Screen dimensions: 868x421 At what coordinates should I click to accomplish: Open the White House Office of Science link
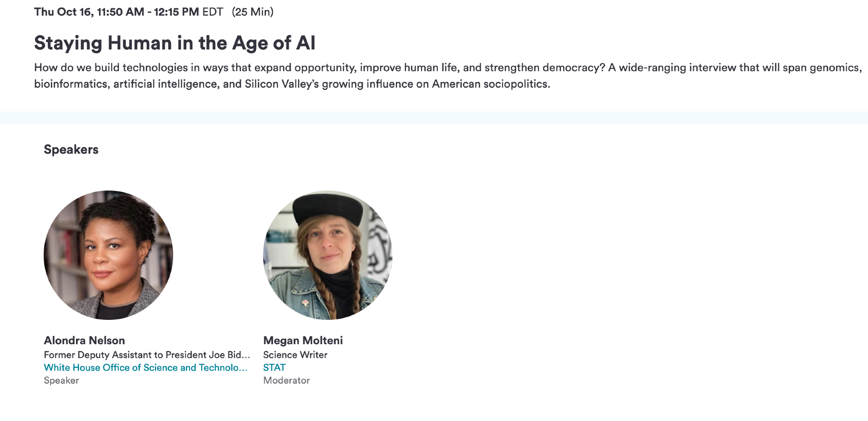click(x=145, y=368)
